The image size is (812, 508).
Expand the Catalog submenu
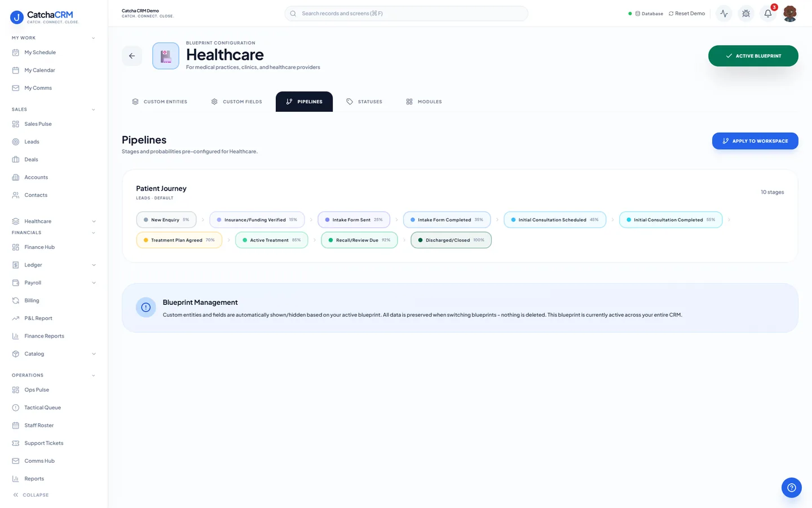click(94, 354)
